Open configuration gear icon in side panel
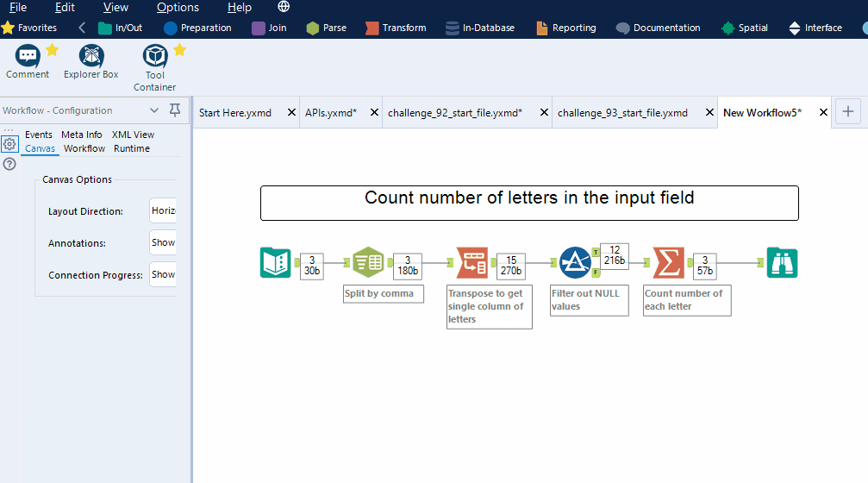The width and height of the screenshot is (868, 483). click(9, 144)
